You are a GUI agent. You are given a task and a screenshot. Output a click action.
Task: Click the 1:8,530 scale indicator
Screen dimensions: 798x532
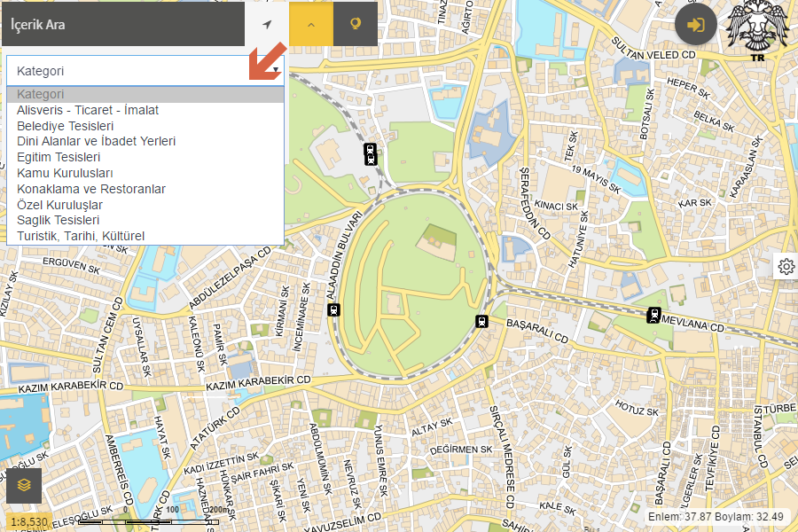pyautogui.click(x=29, y=521)
